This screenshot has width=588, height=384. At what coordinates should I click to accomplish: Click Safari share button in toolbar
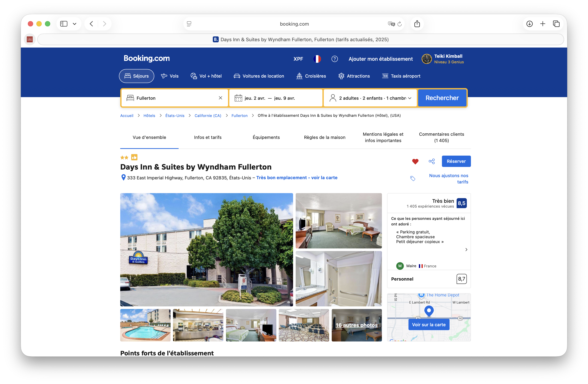coord(417,24)
